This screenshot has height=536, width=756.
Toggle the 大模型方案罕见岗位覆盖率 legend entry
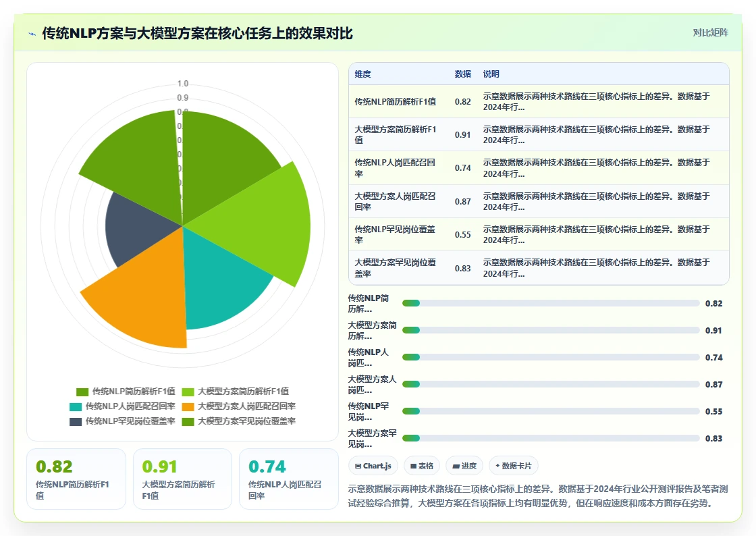coord(239,421)
